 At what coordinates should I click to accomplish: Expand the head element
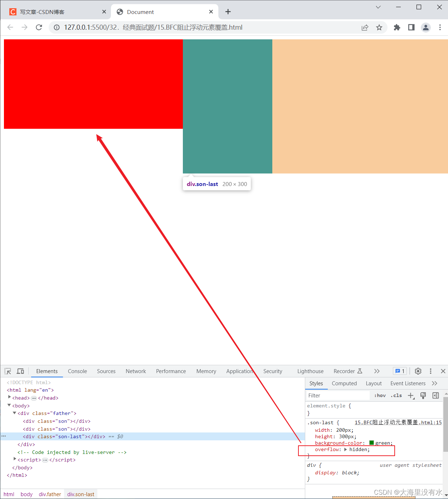coord(9,397)
